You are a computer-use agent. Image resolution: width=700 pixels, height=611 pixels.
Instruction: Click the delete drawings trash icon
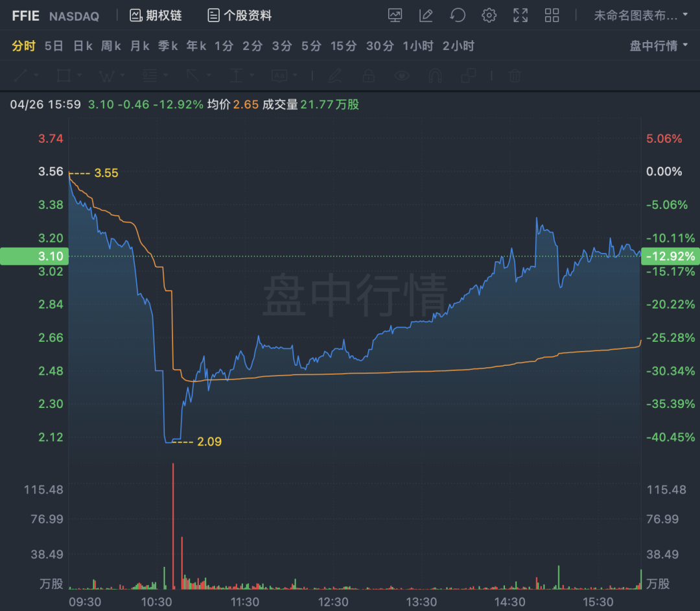(514, 76)
